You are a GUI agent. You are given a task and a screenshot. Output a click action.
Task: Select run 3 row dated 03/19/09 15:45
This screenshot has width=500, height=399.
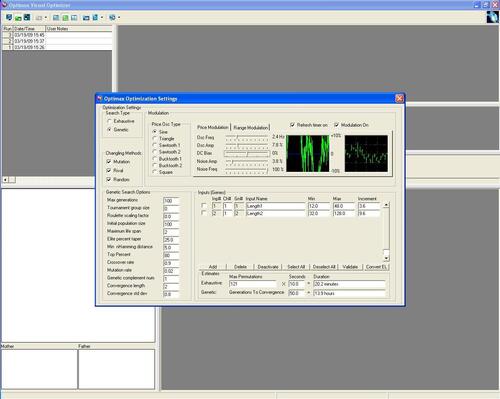[x=57, y=35]
